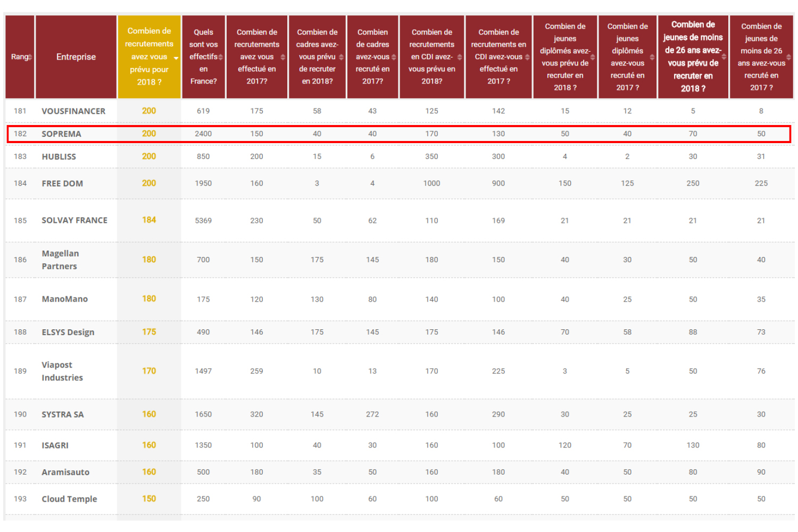The width and height of the screenshot is (798, 532).
Task: Select company name SOPREMA
Action: pos(62,134)
